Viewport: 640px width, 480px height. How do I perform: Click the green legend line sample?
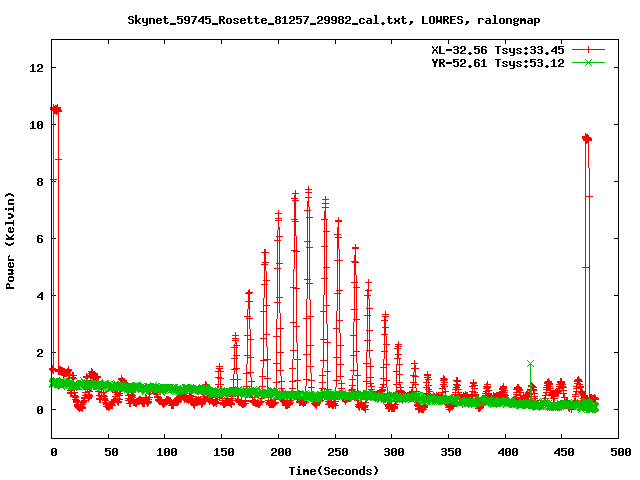(x=588, y=62)
